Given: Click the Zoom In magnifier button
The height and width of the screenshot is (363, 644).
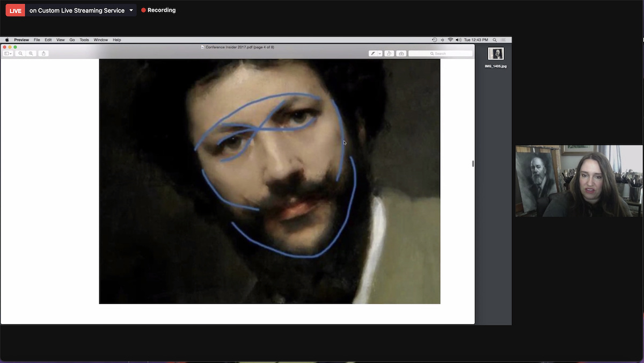Looking at the screenshot, I should (x=31, y=53).
